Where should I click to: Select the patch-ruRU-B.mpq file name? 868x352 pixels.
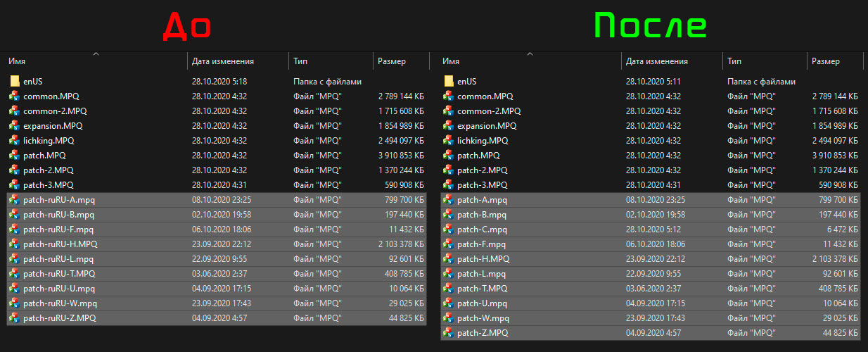(x=58, y=215)
